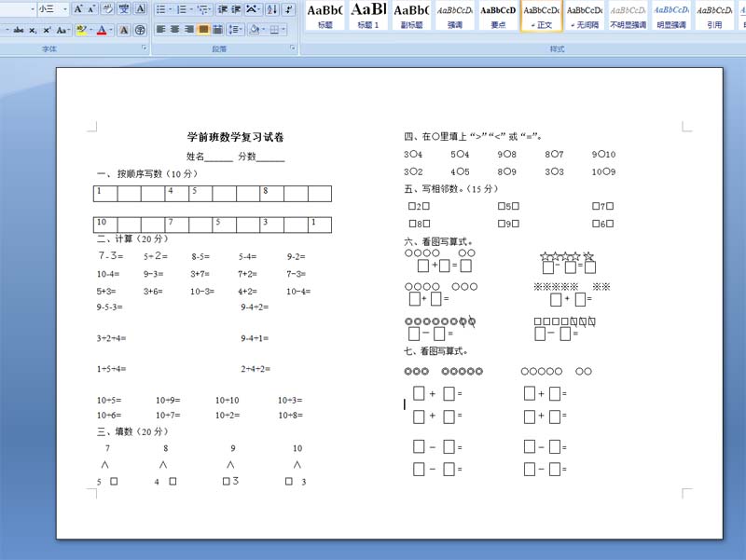Screen dimensions: 746x560
Task: Align text left
Action: (160, 30)
